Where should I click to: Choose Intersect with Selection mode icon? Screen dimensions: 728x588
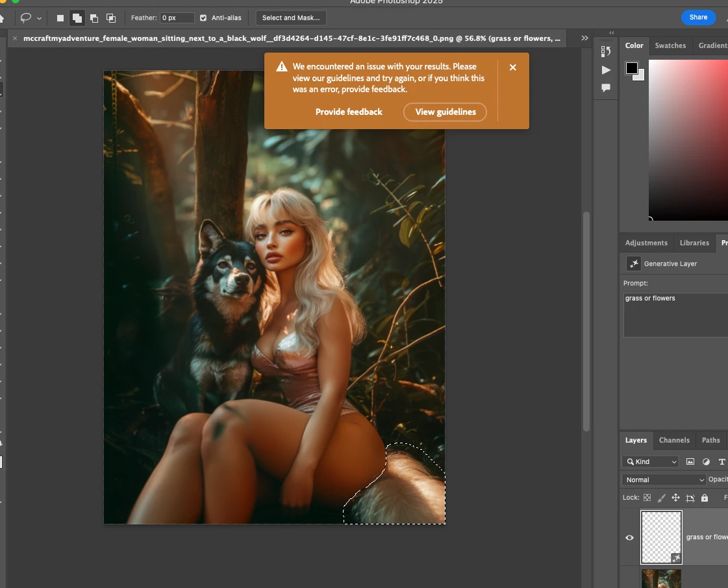click(x=111, y=18)
